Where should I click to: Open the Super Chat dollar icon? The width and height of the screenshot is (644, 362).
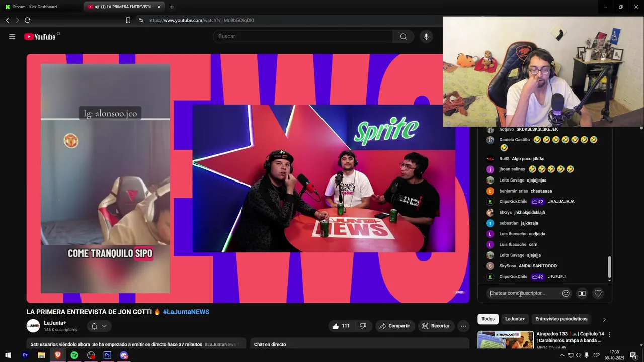582,293
